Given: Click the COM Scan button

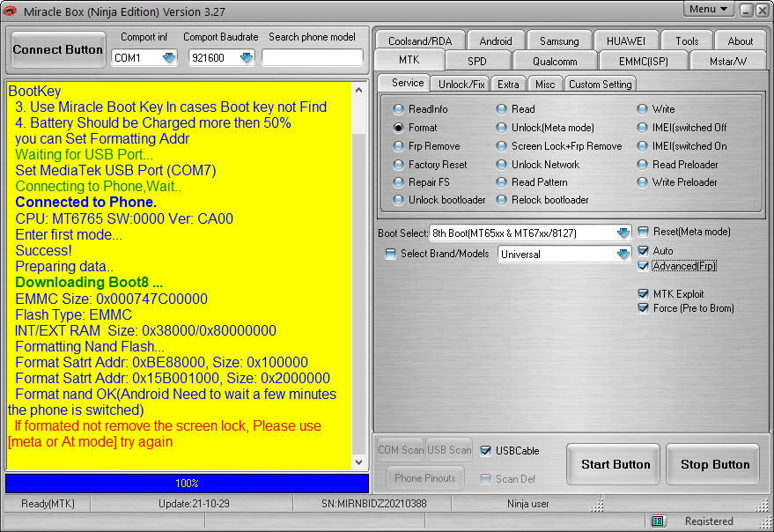Looking at the screenshot, I should 401,450.
